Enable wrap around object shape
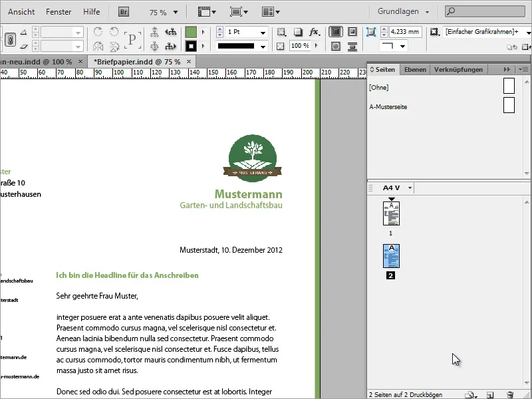Viewport: 532px width, 399px height. (336, 46)
